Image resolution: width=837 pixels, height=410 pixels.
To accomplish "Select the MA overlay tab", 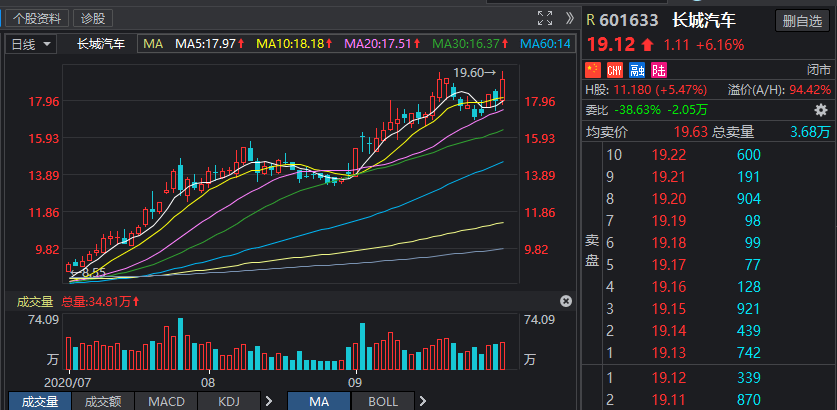I will point(319,401).
